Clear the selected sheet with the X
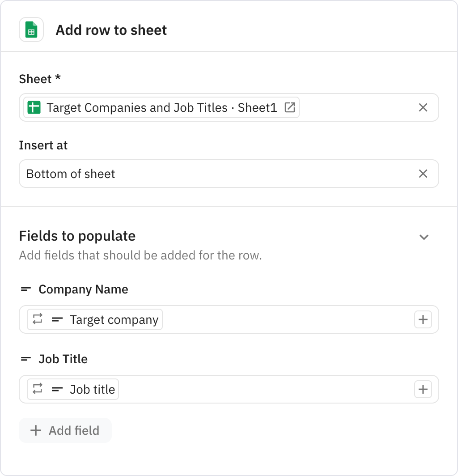Viewport: 458px width, 476px height. (x=423, y=107)
